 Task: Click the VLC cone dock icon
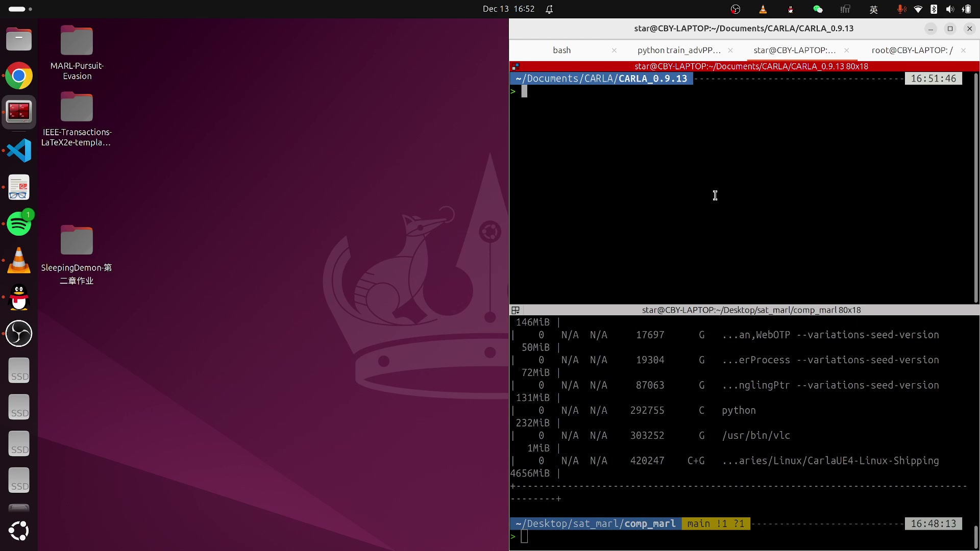[x=19, y=261]
